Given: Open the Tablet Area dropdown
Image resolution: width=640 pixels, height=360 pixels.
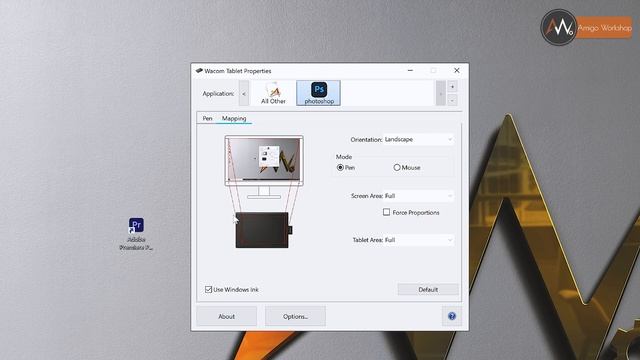Looking at the screenshot, I should pos(418,240).
